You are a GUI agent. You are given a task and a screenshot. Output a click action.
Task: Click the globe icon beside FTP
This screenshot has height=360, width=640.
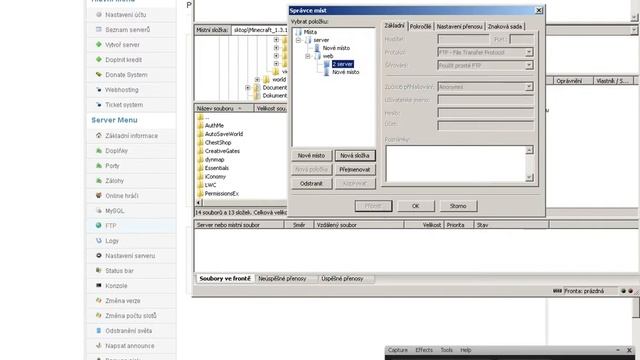(99, 225)
